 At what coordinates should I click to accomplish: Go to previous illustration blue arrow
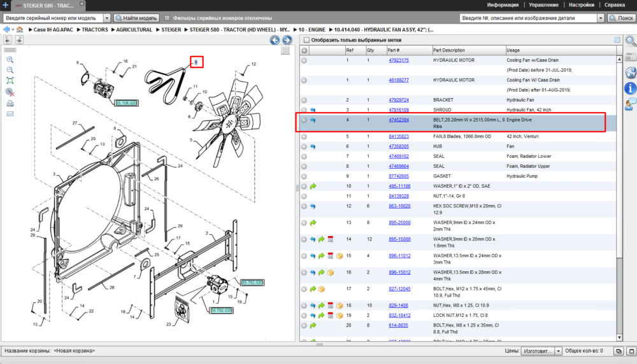click(x=275, y=39)
